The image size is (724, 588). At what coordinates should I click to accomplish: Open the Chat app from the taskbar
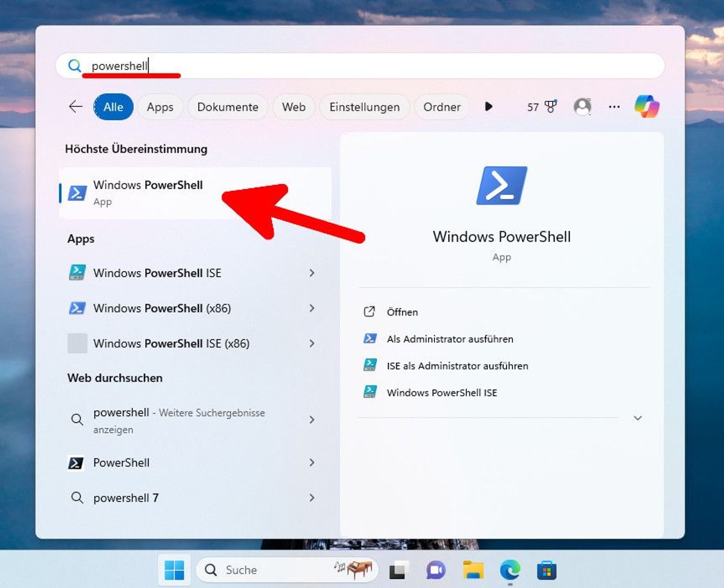pyautogui.click(x=436, y=570)
